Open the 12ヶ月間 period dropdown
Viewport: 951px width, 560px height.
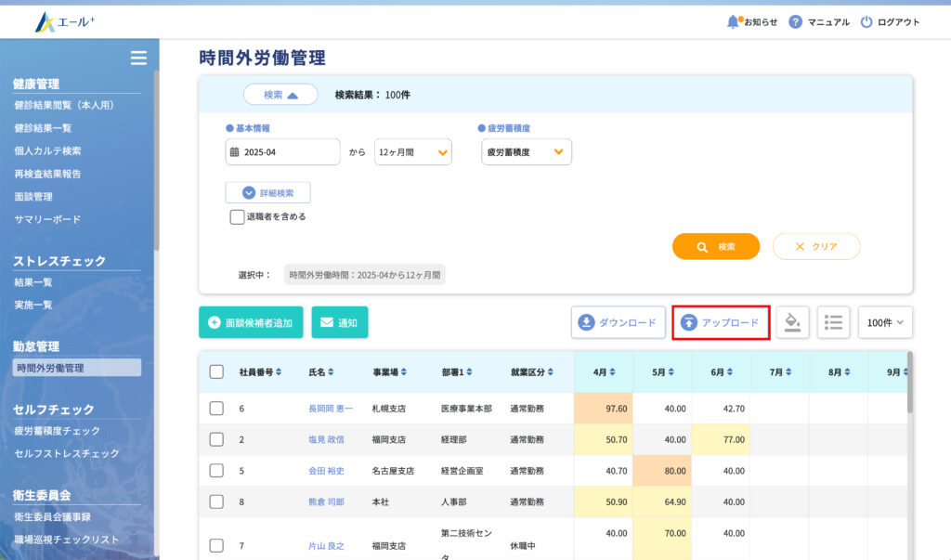(413, 152)
